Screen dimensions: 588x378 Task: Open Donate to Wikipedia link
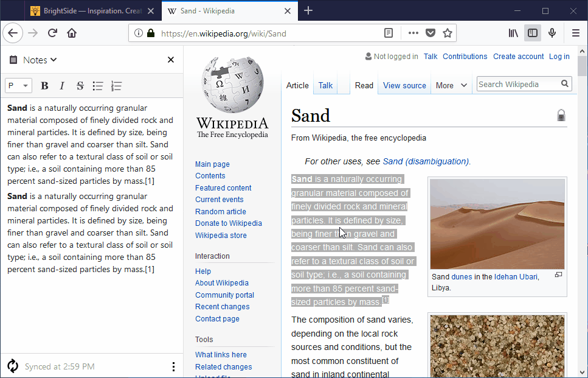(229, 223)
